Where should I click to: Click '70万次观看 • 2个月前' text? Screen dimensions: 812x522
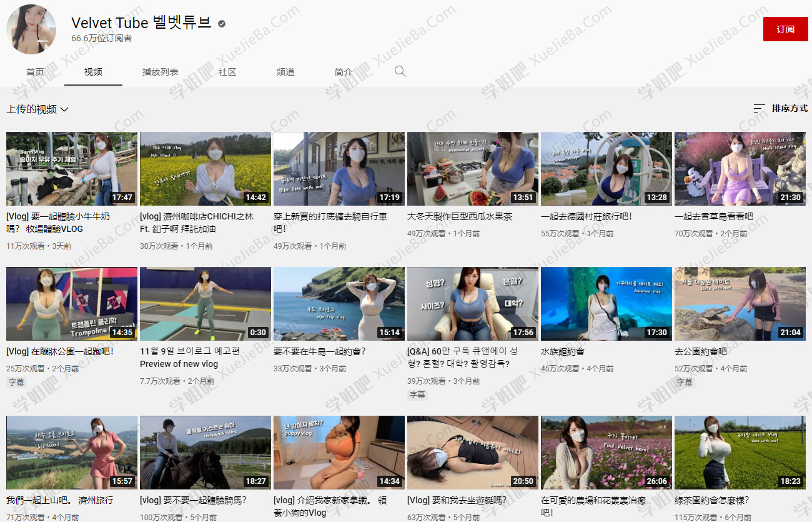pos(711,233)
